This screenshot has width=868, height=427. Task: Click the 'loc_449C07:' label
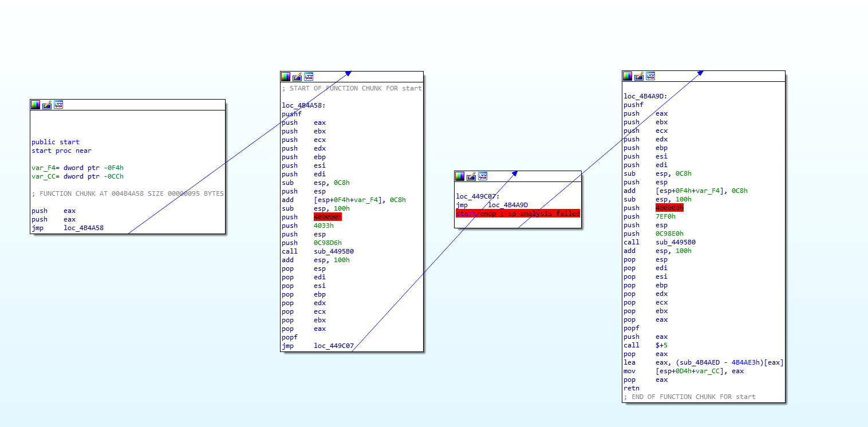tap(478, 196)
